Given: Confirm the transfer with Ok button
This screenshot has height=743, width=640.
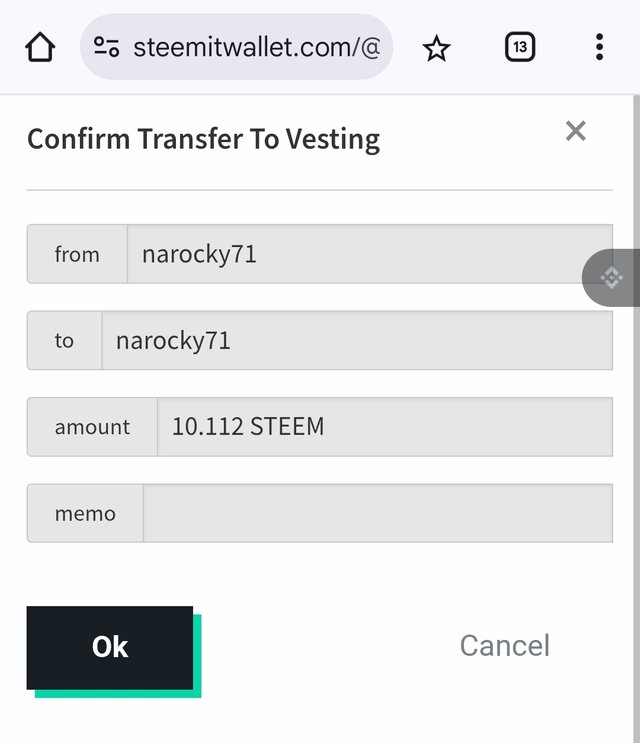Looking at the screenshot, I should [110, 647].
